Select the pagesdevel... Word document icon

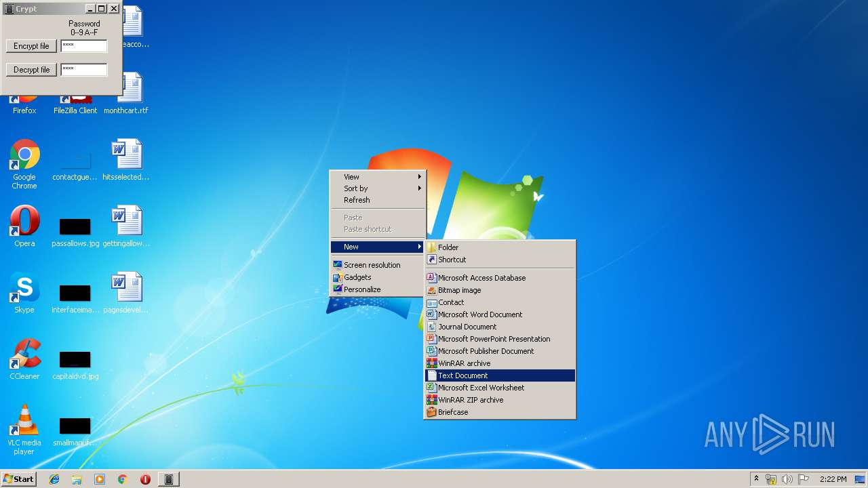[x=126, y=293]
